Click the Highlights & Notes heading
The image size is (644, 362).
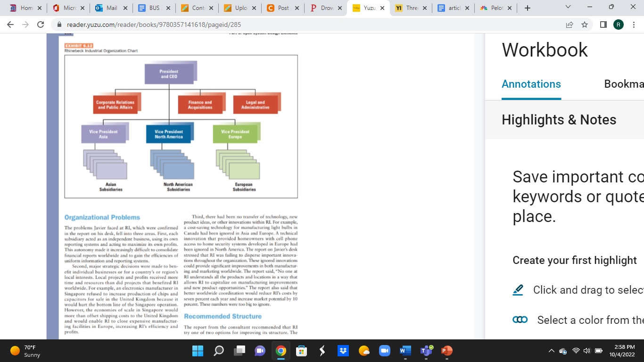pyautogui.click(x=559, y=120)
